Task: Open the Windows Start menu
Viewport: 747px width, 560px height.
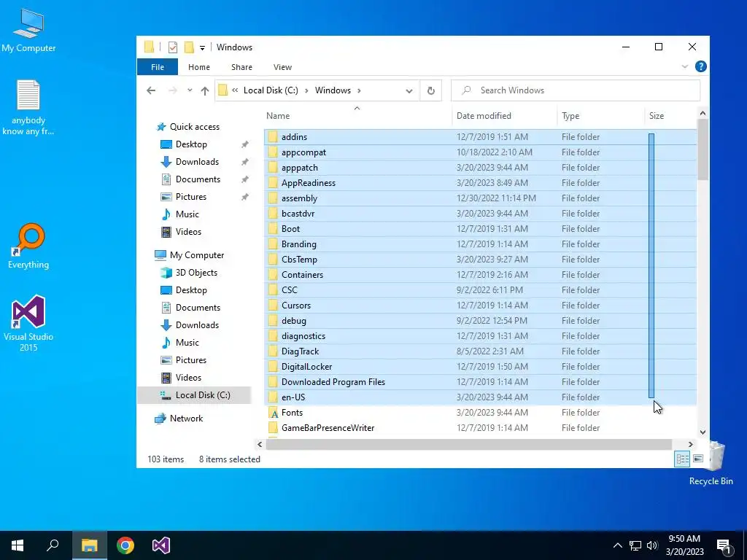Action: [18, 545]
